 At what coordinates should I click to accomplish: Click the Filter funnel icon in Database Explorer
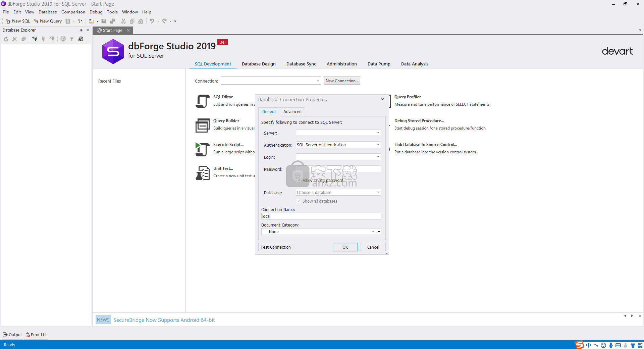pyautogui.click(x=72, y=39)
